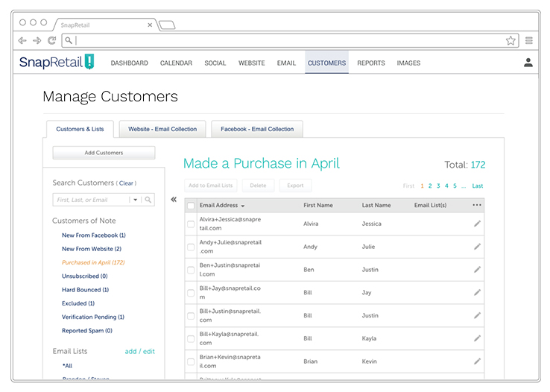Click the browser back arrow
The height and width of the screenshot is (392, 550).
[x=22, y=41]
